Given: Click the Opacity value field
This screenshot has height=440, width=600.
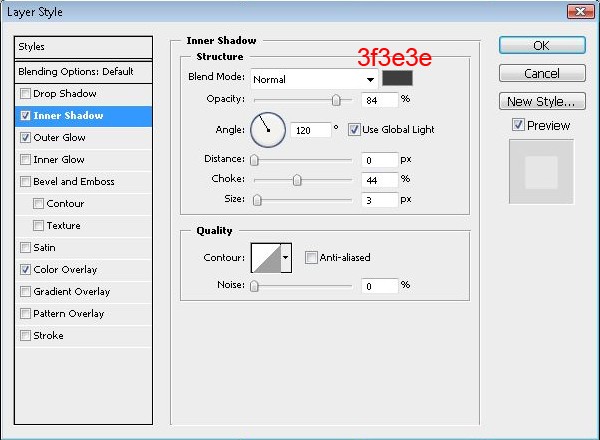Looking at the screenshot, I should coord(380,100).
